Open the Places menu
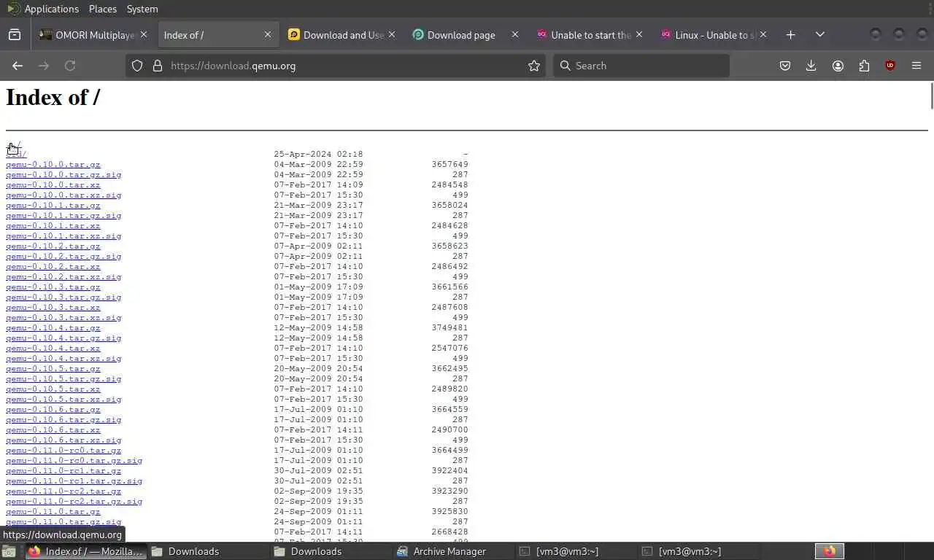The image size is (934, 560). click(x=103, y=9)
